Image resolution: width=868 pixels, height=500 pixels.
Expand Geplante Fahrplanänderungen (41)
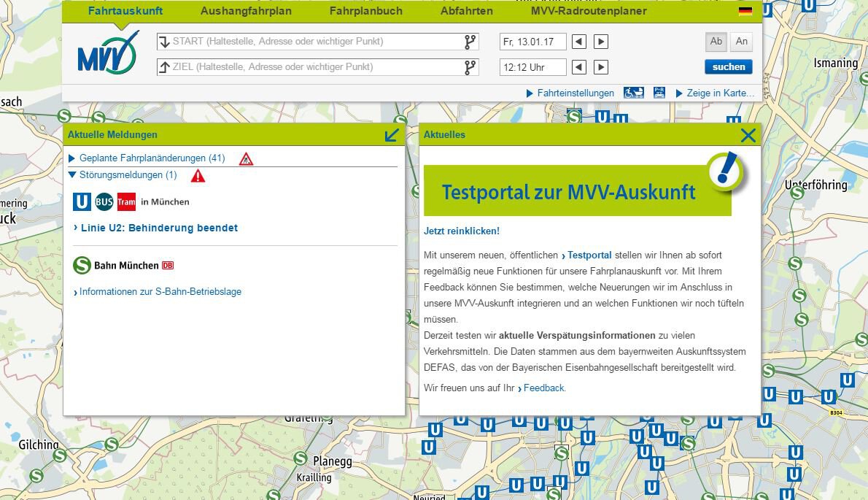[147, 158]
